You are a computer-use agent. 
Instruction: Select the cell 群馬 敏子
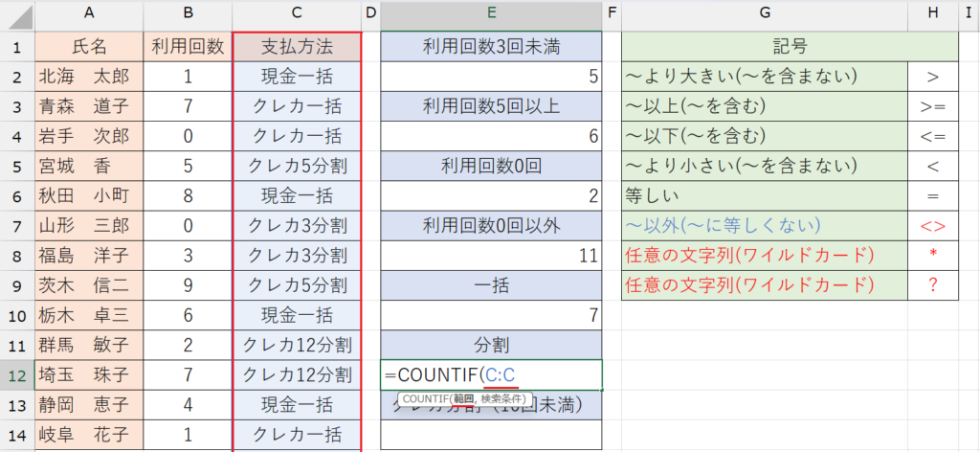click(89, 345)
